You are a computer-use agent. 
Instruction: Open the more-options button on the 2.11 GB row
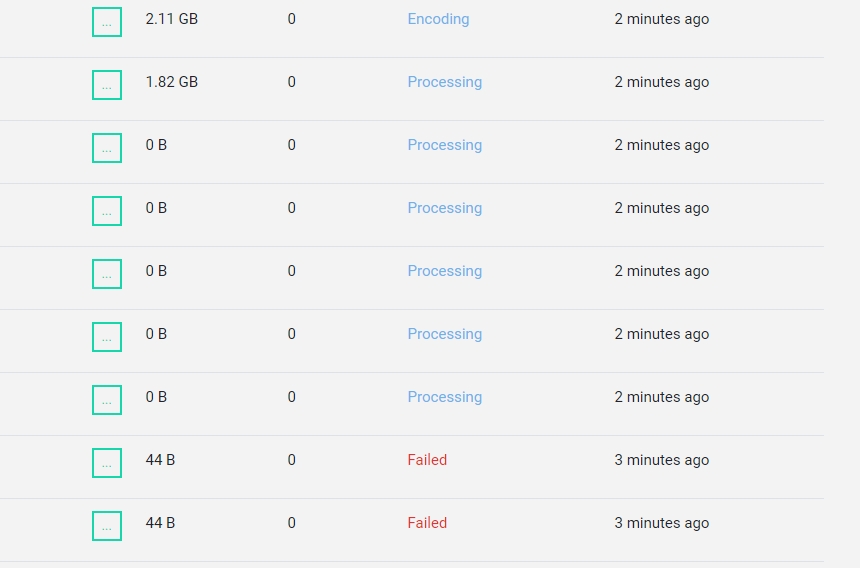coord(107,22)
